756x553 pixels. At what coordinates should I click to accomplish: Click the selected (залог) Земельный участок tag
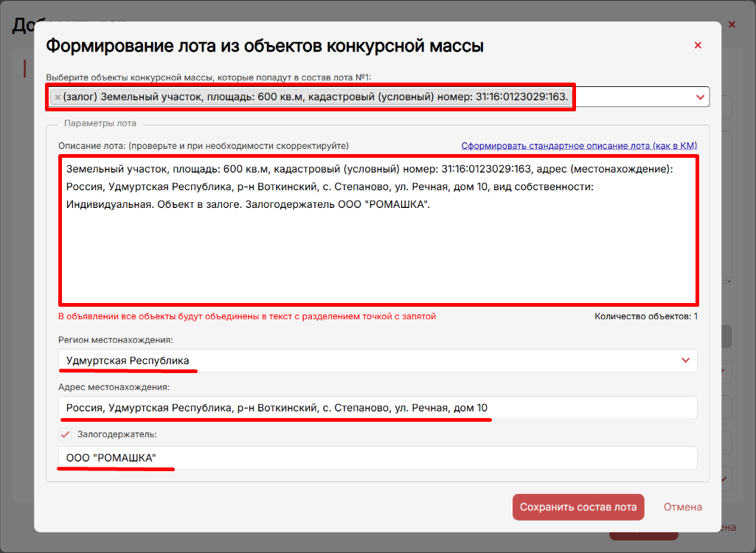coord(316,97)
